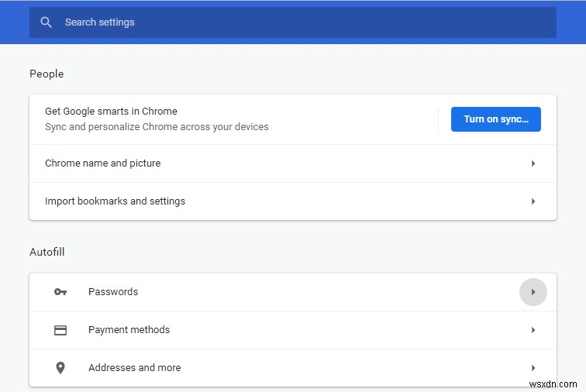Image resolution: width=586 pixels, height=392 pixels.
Task: Click the key icon for Passwords
Action: click(60, 292)
